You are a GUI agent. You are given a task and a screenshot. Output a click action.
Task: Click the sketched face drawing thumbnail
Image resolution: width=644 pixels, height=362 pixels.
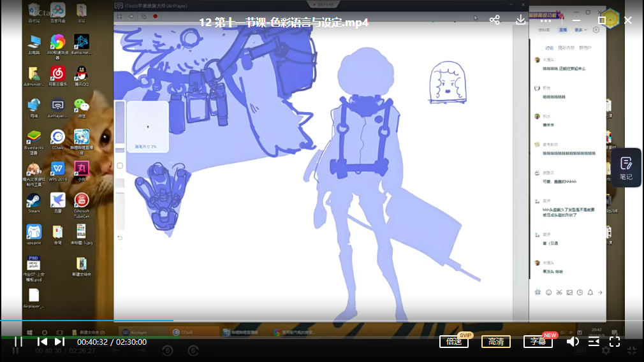447,82
